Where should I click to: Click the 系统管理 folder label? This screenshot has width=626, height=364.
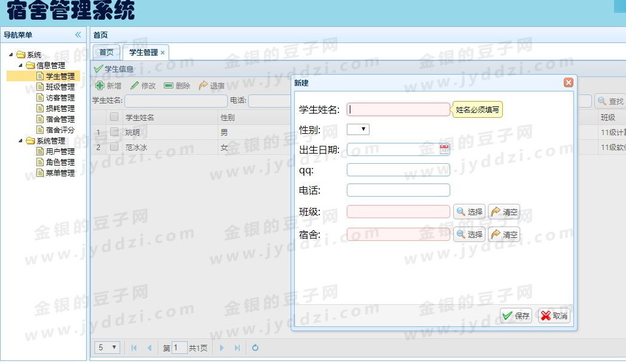point(51,140)
